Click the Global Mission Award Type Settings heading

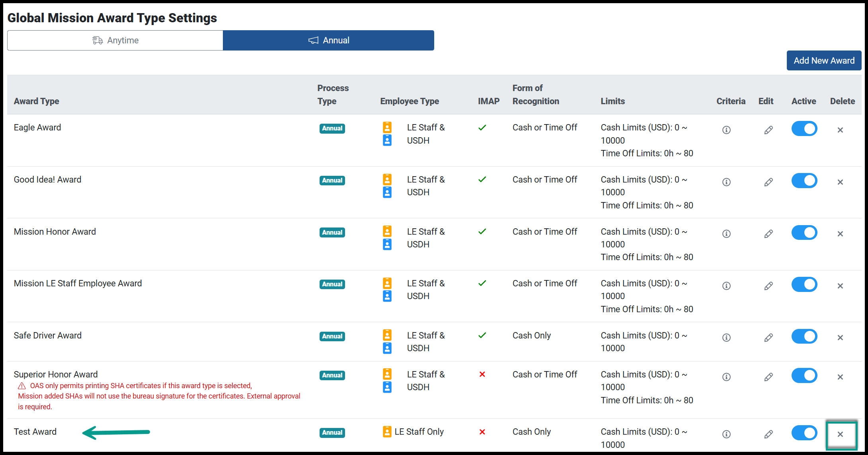[x=112, y=18]
